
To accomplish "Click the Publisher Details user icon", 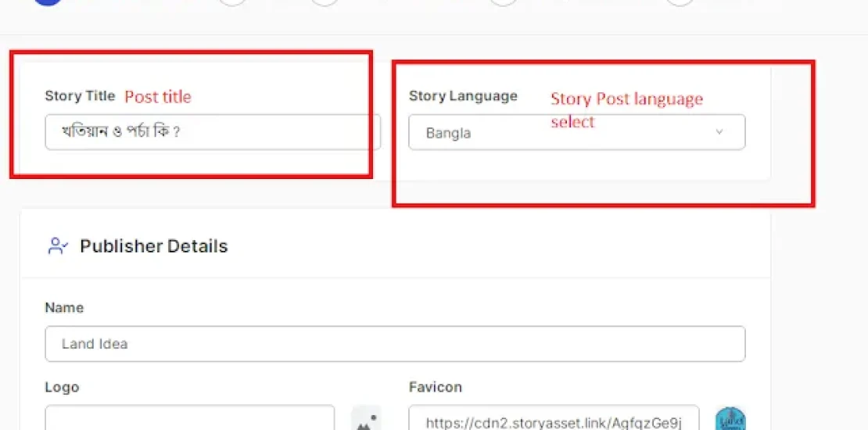I will [x=58, y=246].
